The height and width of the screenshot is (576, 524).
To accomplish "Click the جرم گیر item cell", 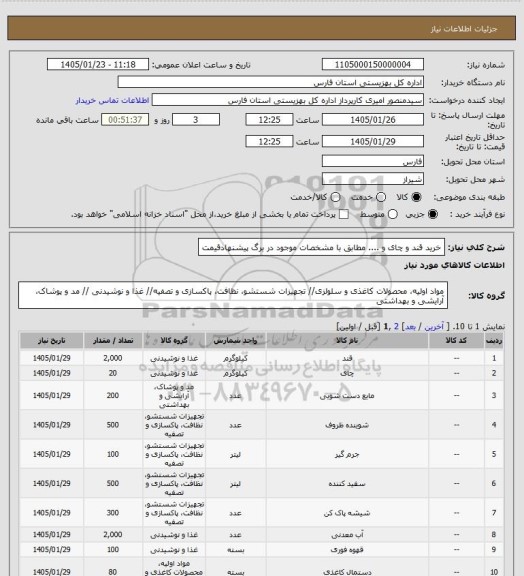I will [x=347, y=454].
